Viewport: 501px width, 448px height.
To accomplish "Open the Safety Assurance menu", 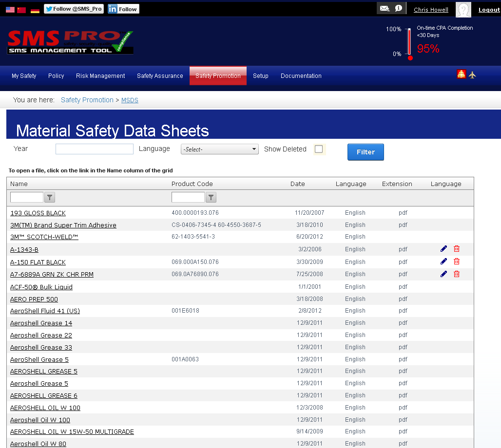I will tap(160, 76).
